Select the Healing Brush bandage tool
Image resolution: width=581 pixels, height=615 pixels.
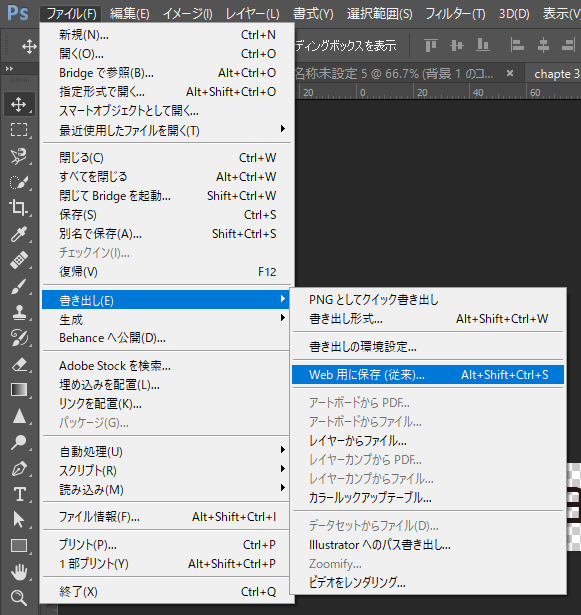(x=19, y=260)
